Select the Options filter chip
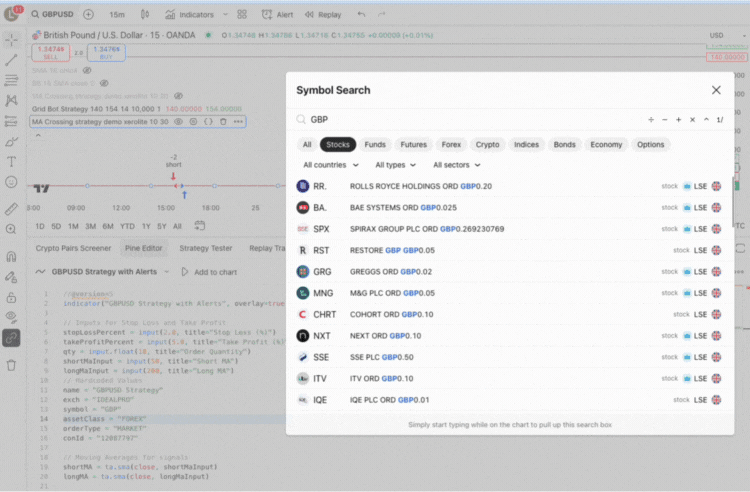 point(650,144)
